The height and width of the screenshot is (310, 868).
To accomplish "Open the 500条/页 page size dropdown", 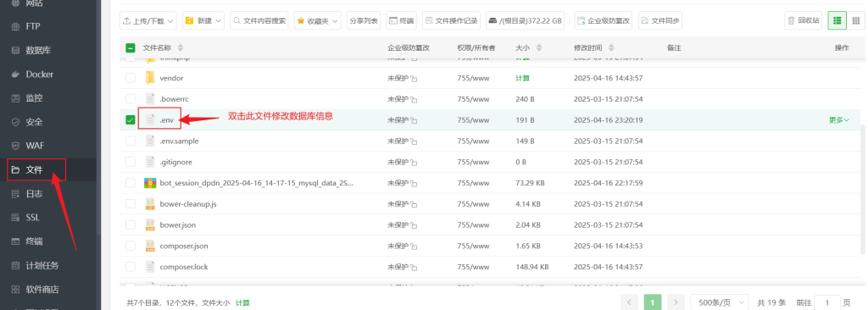I will 719,303.
